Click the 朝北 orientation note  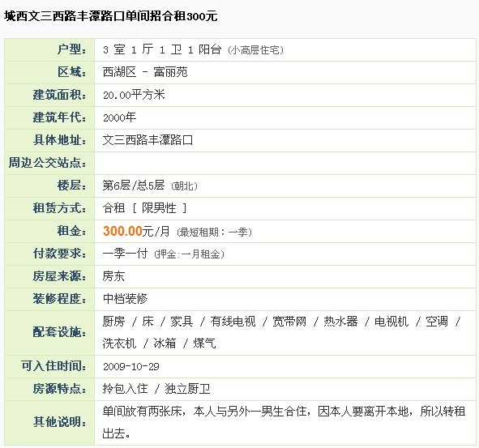click(x=184, y=186)
